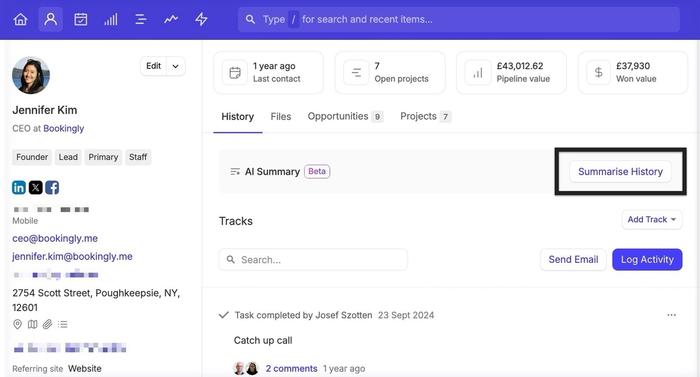
Task: Switch to the Opportunities tab
Action: (345, 117)
